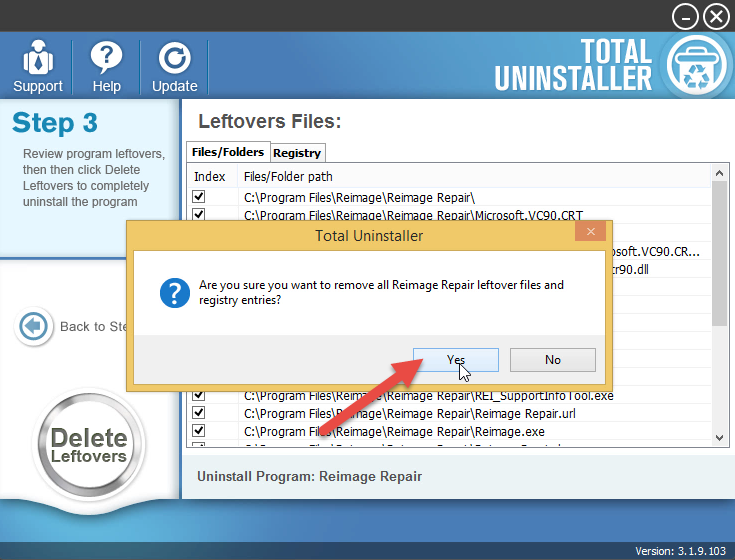Click the Back to Step arrow icon
Image resolution: width=735 pixels, height=560 pixels.
click(x=33, y=326)
